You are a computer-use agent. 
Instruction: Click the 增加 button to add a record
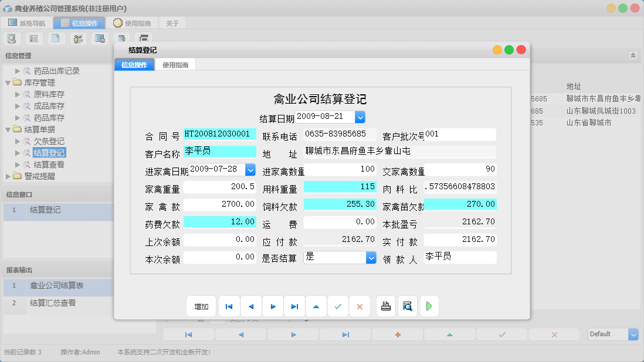tap(201, 306)
